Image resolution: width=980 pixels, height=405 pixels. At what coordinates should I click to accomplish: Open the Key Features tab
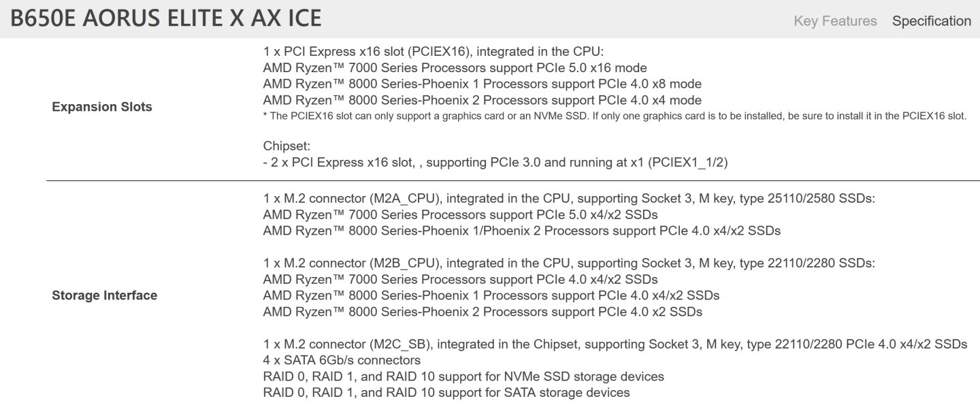[x=835, y=20]
